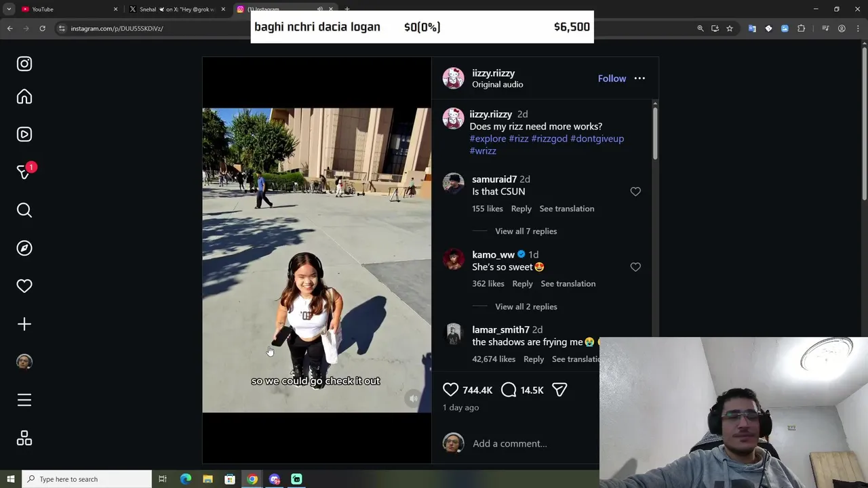Select the Instagram browser tab
Screen dimensions: 868x488
pyautogui.click(x=285, y=9)
